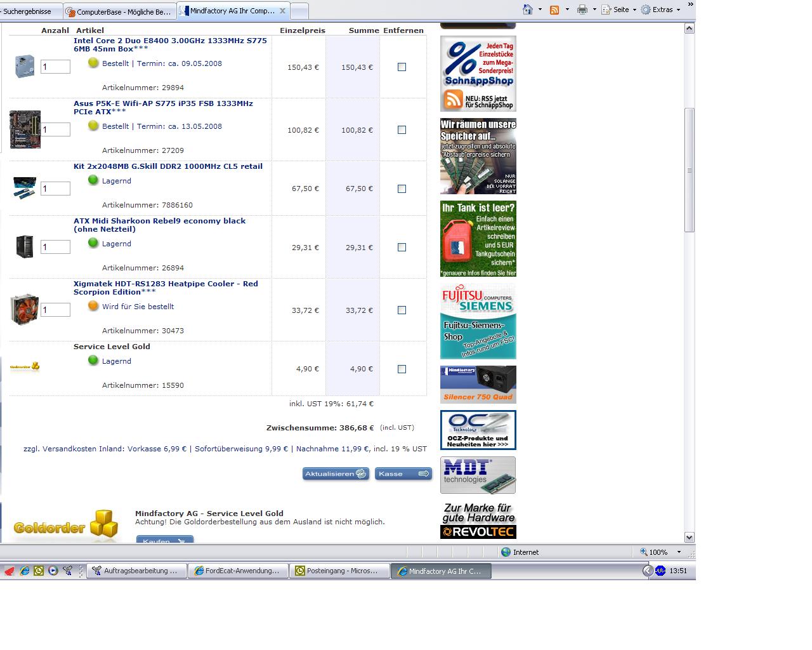Switch to the Suchergebnisse tab
Screen dimensions: 812x650
(30, 11)
